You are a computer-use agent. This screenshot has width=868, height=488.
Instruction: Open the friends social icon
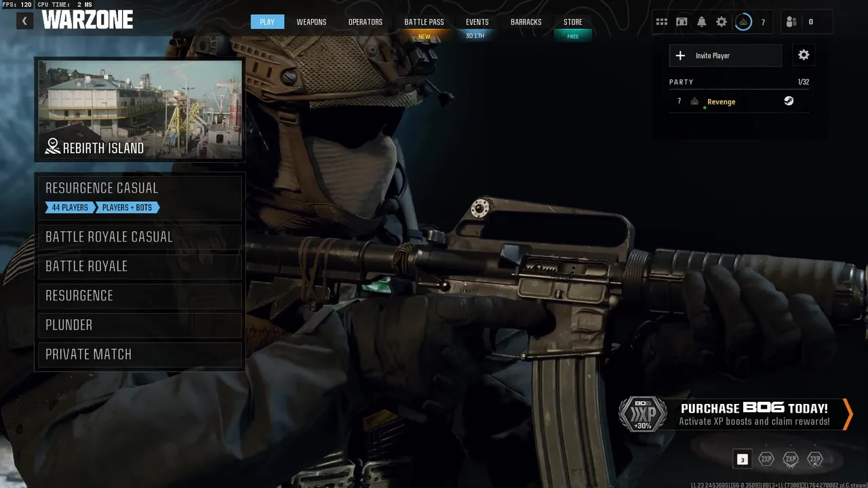[791, 22]
